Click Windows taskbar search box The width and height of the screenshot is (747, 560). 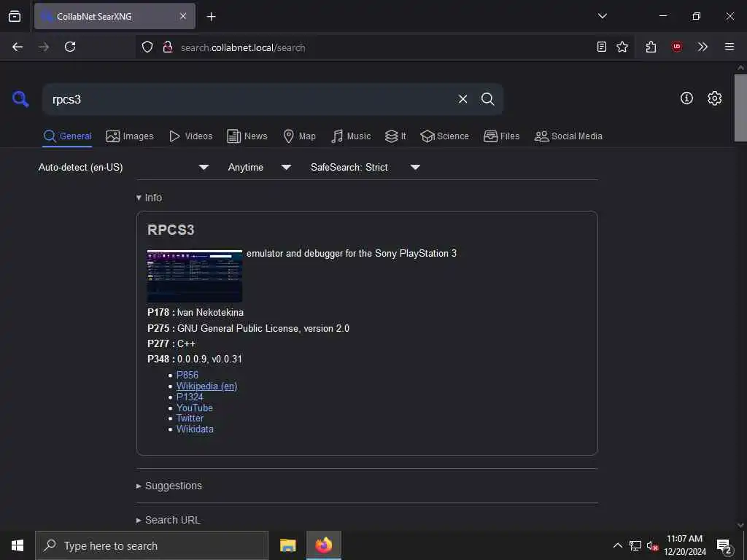click(x=152, y=545)
